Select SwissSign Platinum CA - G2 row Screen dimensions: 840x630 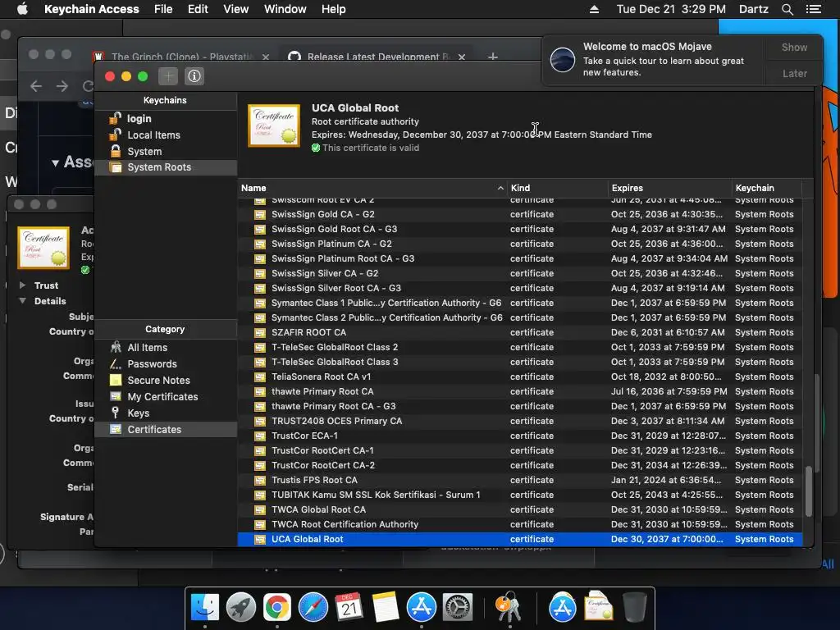coord(519,244)
